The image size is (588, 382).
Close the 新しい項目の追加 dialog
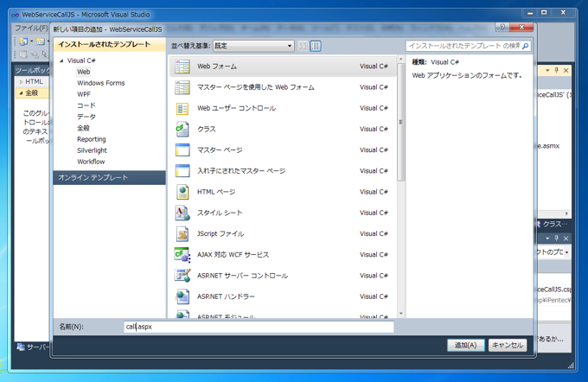point(521,27)
